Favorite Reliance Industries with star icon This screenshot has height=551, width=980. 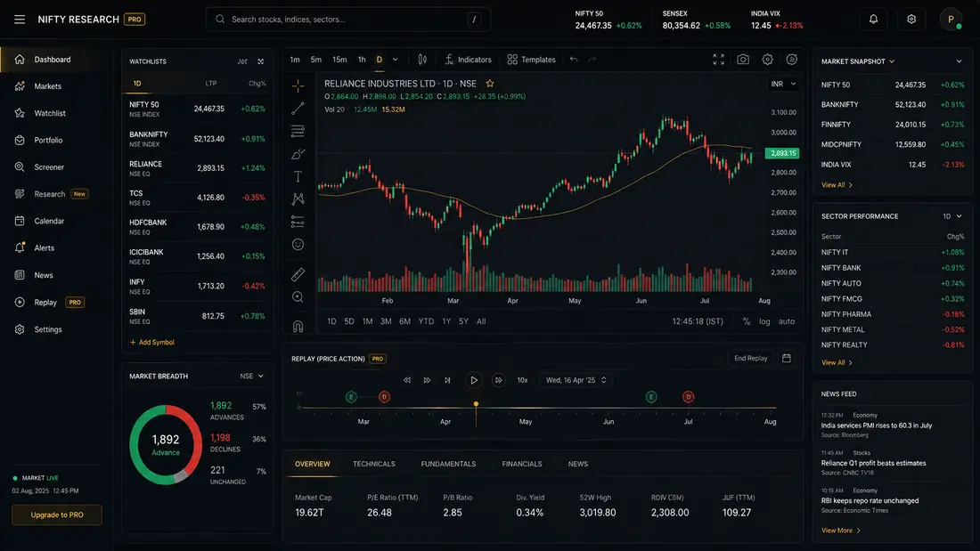click(x=490, y=83)
